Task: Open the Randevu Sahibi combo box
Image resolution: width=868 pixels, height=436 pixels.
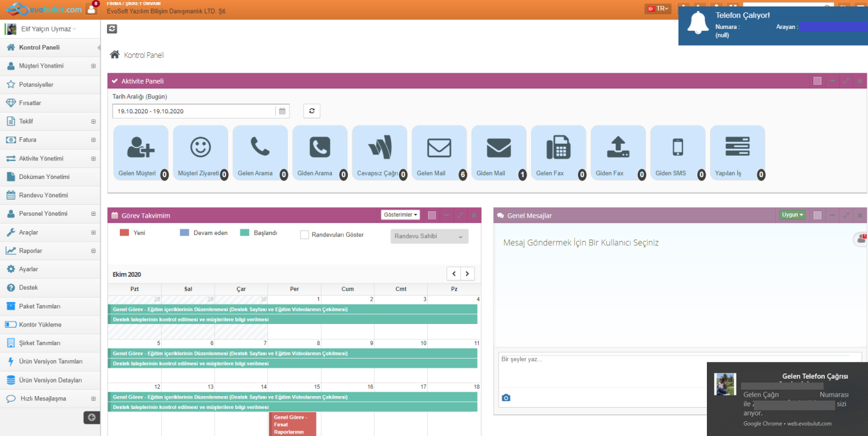Action: (429, 236)
